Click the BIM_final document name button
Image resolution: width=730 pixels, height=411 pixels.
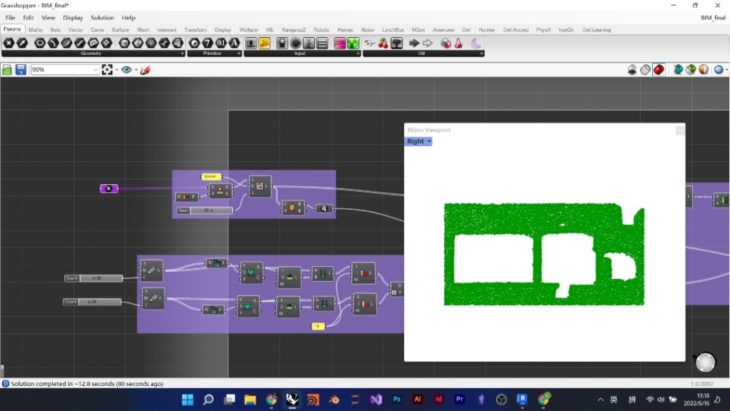pos(707,18)
